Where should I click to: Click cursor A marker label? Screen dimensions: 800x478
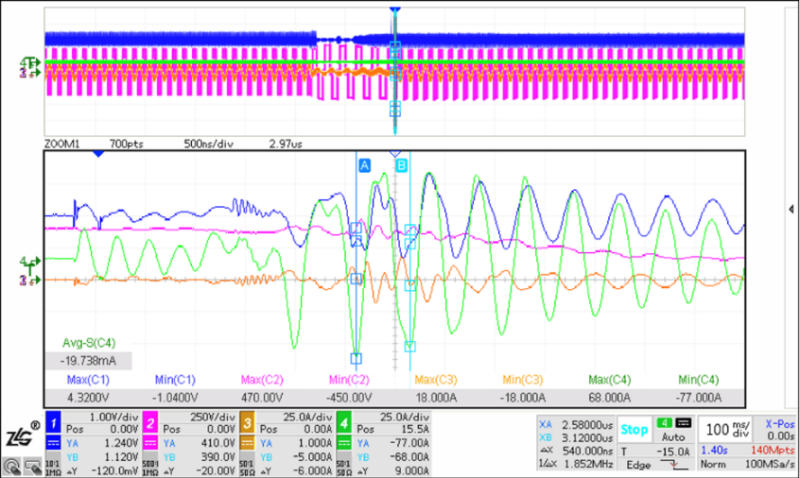click(x=364, y=164)
